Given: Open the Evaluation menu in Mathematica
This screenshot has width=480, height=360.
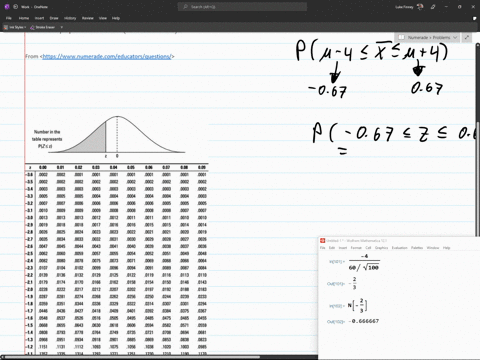Looking at the screenshot, I should [x=399, y=248].
